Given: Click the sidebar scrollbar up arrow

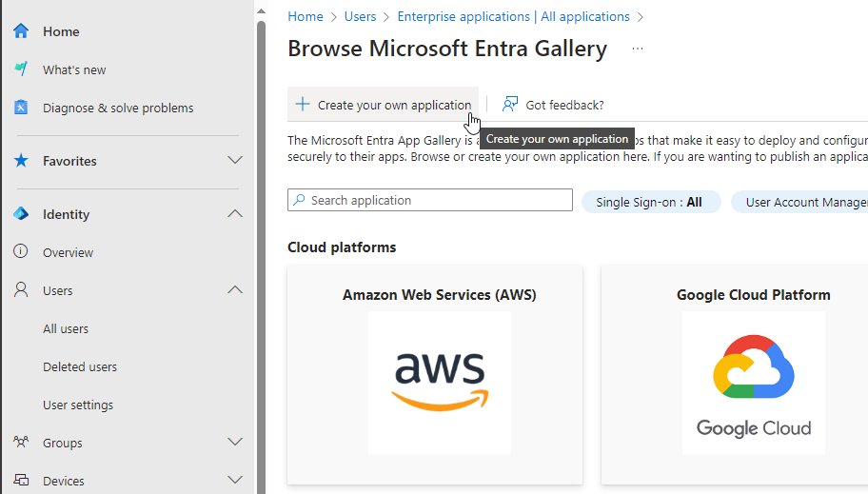Looking at the screenshot, I should click(262, 11).
